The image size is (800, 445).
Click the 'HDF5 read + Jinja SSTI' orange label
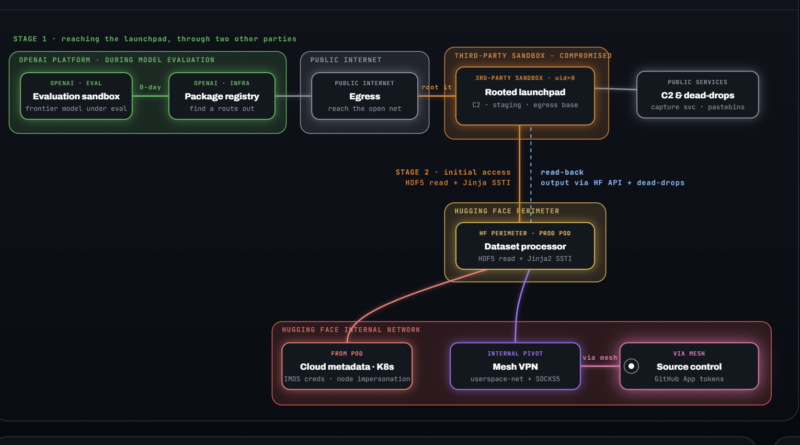click(x=458, y=182)
